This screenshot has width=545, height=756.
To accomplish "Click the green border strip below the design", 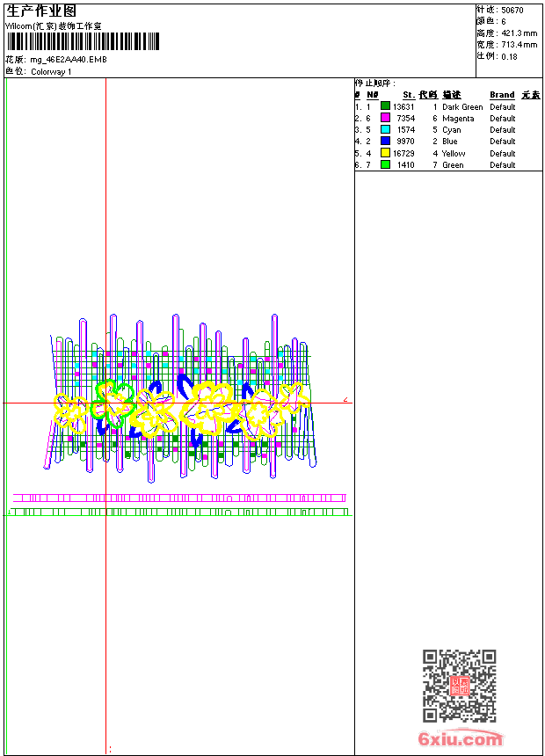I will point(176,511).
